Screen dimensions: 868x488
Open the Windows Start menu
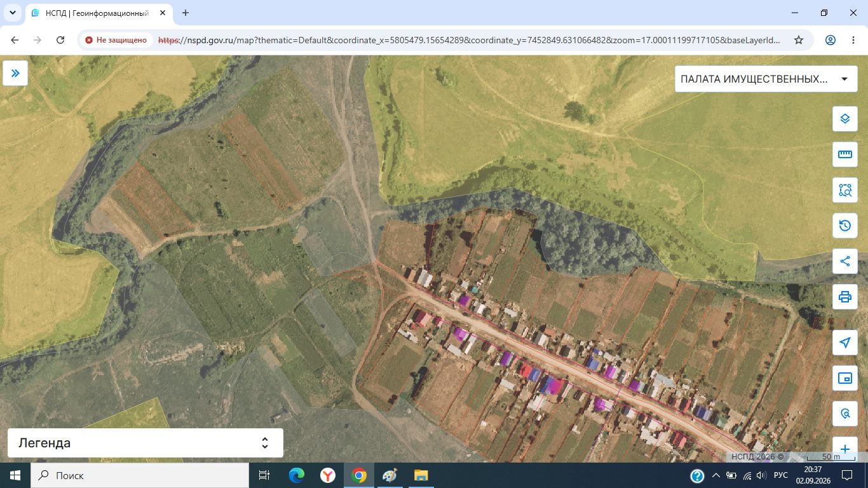(x=15, y=475)
